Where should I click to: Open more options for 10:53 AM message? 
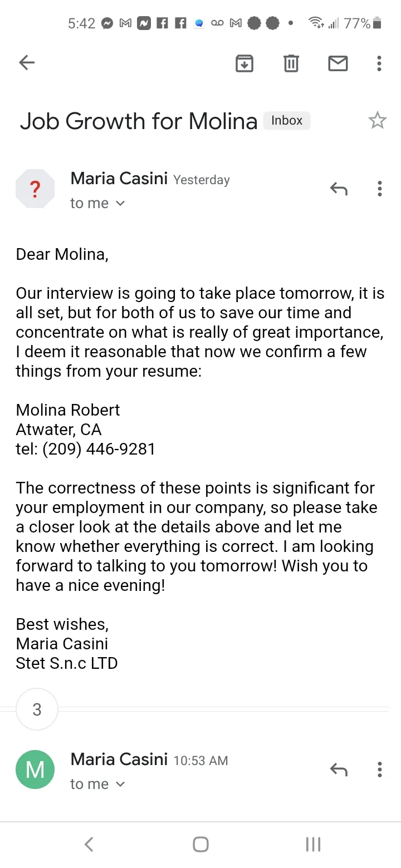click(379, 770)
